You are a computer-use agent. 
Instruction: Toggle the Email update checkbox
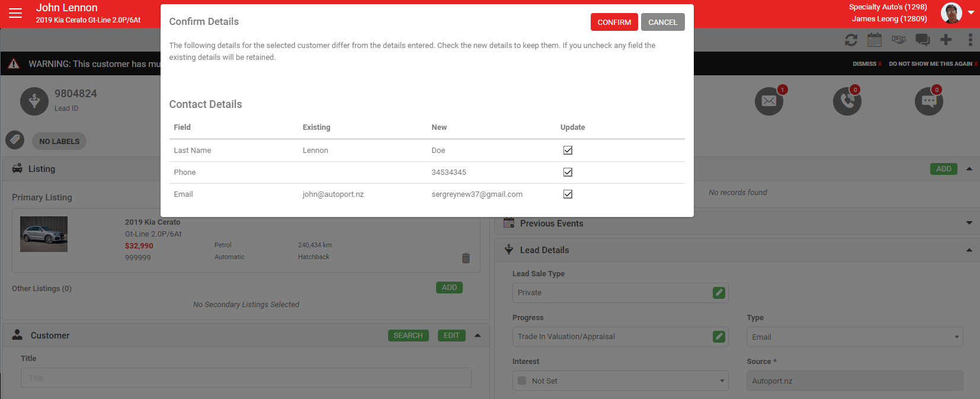(x=568, y=194)
